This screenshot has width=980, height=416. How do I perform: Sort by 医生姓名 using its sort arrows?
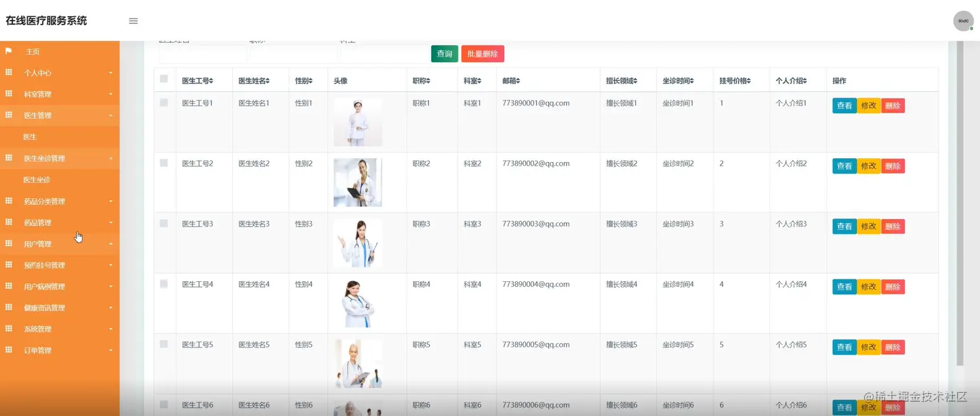(268, 81)
